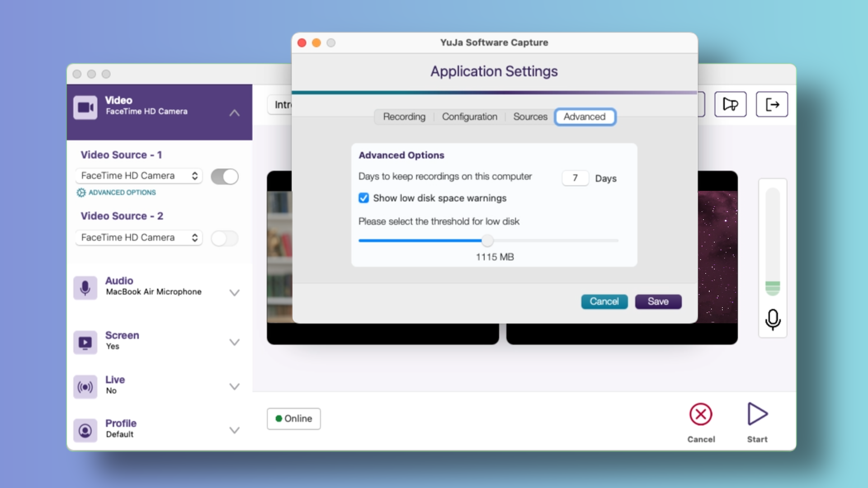Viewport: 868px width, 488px height.
Task: Disable Video Source 1 toggle switch
Action: pos(225,176)
